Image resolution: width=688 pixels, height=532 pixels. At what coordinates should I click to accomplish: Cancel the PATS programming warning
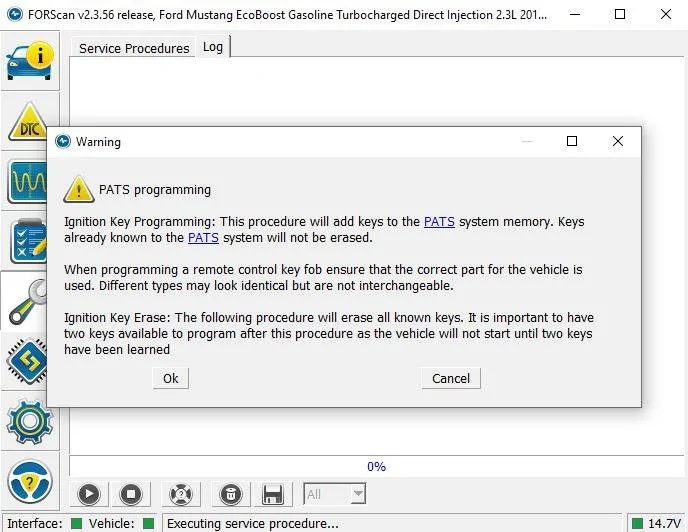click(x=451, y=378)
